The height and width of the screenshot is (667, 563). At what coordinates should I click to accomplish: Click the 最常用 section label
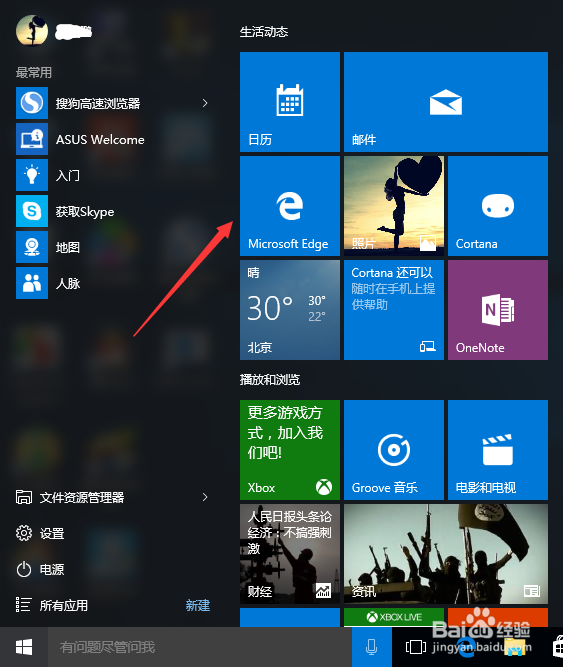(x=34, y=72)
